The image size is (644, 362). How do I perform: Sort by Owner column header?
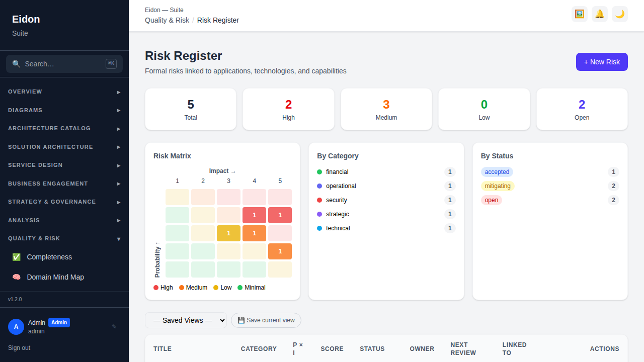pyautogui.click(x=422, y=349)
